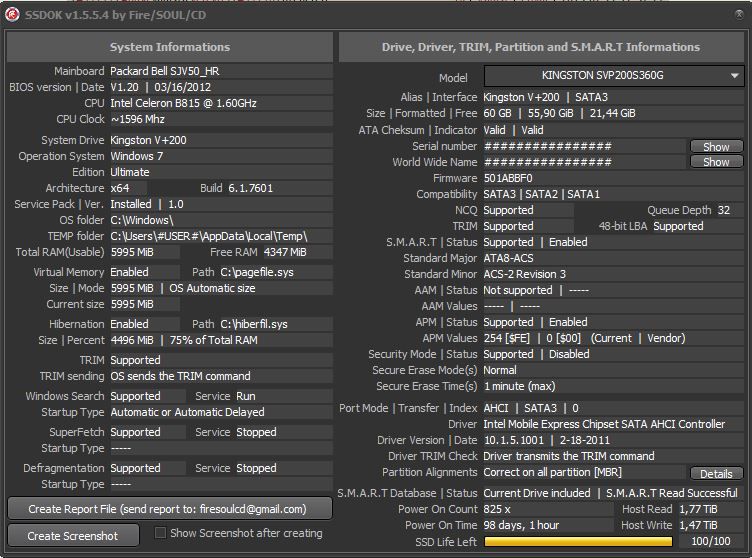Select Queue Depth value 32
Screen dimensions: 752x558
[724, 210]
